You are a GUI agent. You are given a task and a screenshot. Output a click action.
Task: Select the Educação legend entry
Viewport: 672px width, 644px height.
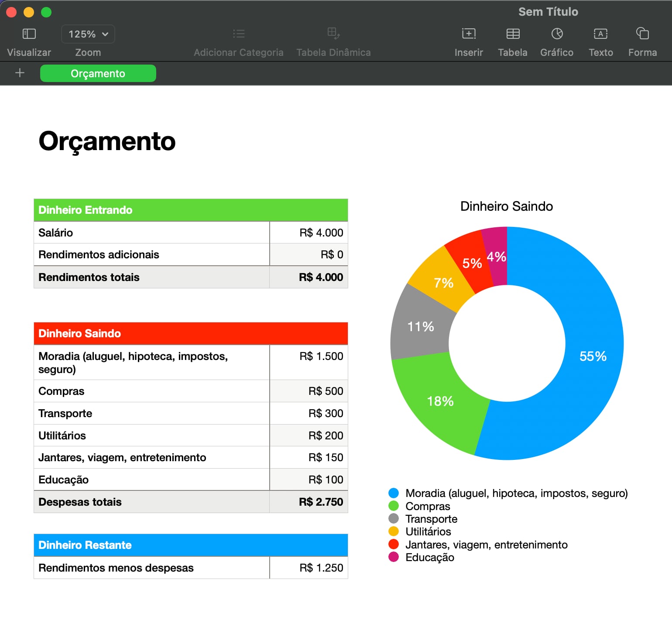[429, 557]
